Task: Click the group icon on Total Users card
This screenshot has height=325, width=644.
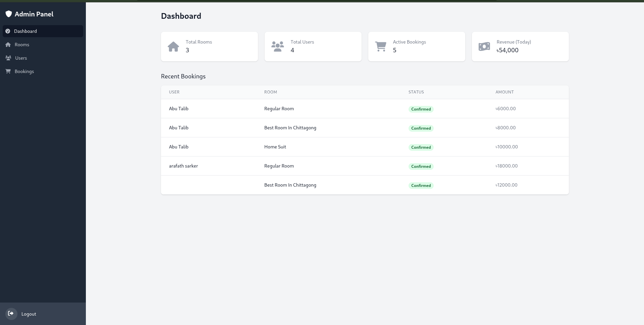Action: 277,46
